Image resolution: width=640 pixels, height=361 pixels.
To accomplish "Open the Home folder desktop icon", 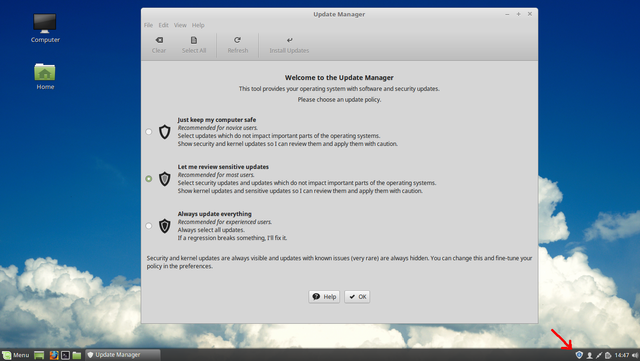I will pyautogui.click(x=45, y=72).
